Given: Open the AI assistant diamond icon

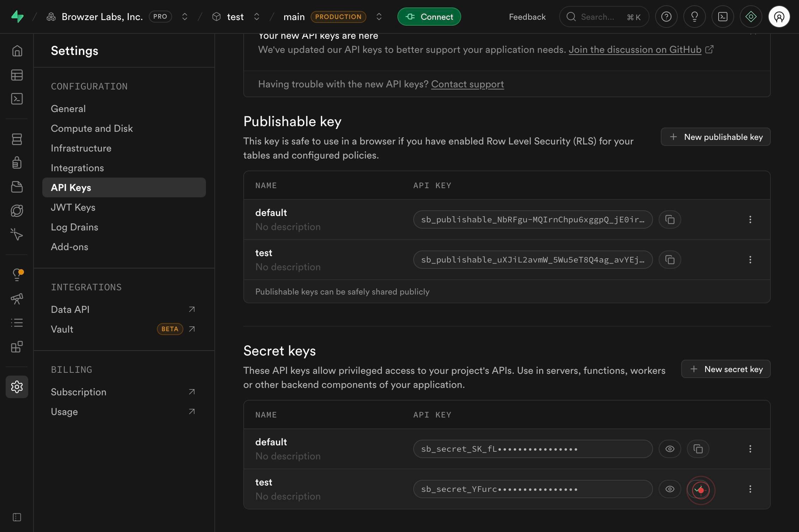Looking at the screenshot, I should pyautogui.click(x=751, y=17).
